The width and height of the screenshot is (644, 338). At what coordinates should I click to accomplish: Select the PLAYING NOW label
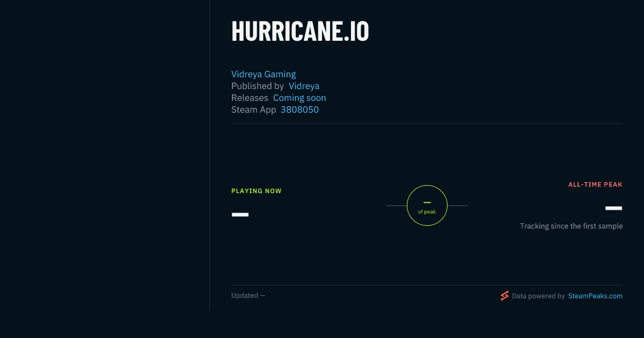click(x=257, y=191)
